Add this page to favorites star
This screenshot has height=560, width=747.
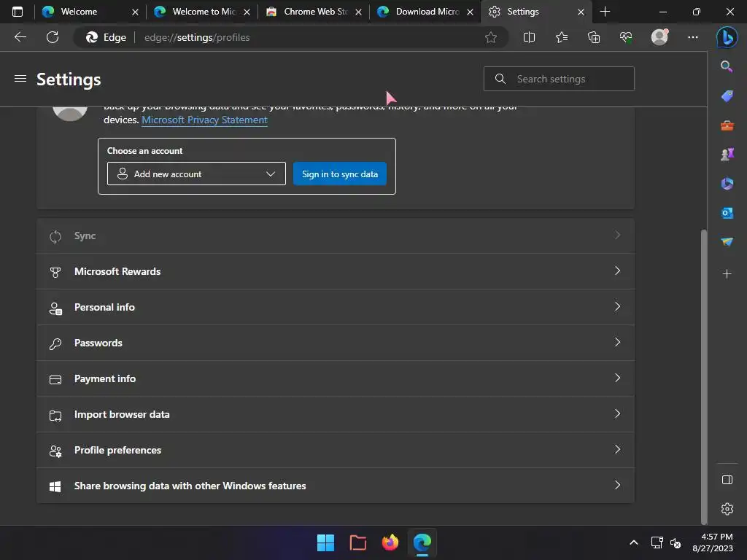(x=491, y=37)
